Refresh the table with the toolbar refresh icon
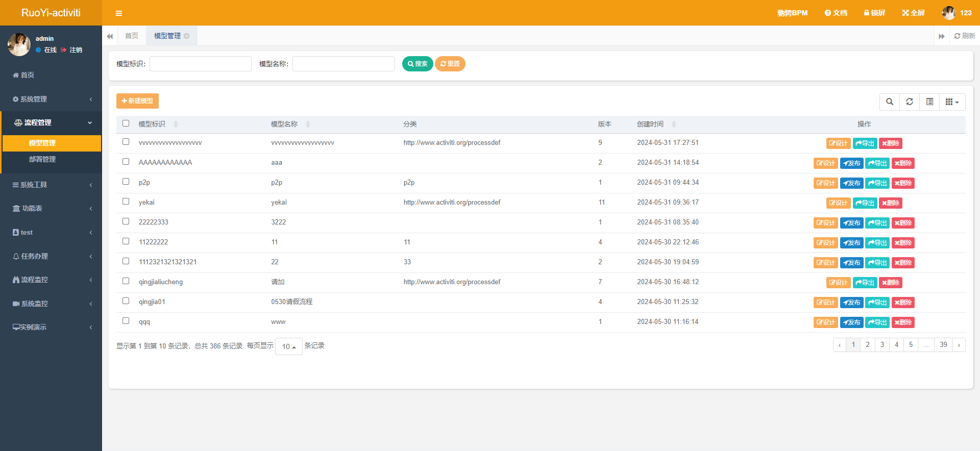 click(910, 102)
